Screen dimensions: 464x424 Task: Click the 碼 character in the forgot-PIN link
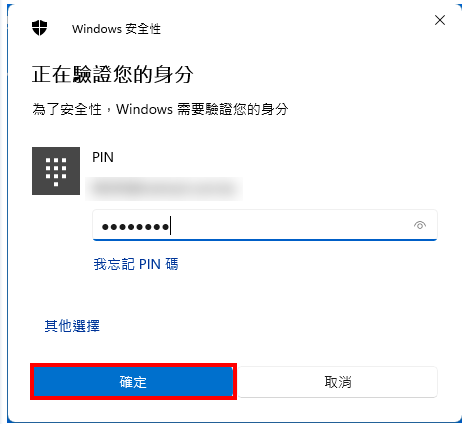pyautogui.click(x=172, y=264)
